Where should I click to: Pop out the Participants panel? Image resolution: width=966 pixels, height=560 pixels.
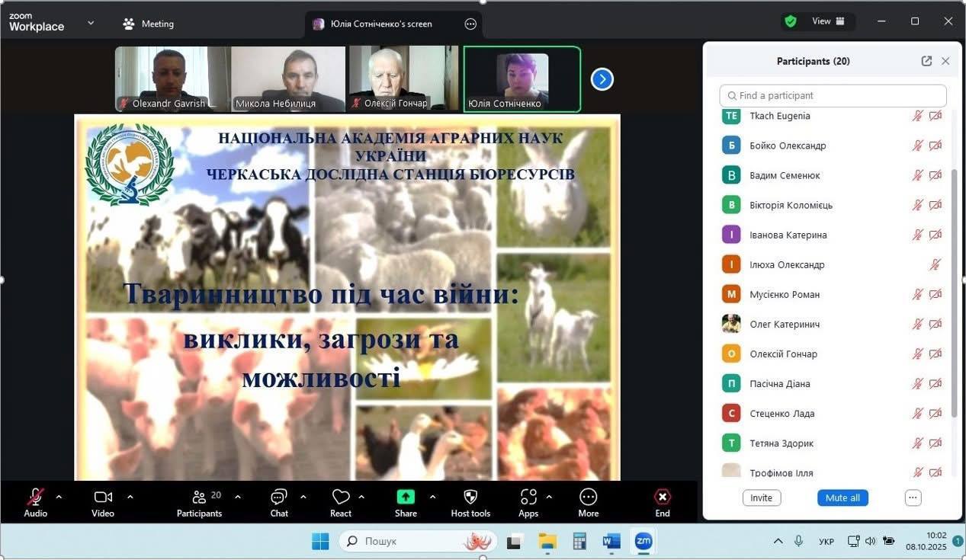point(926,61)
